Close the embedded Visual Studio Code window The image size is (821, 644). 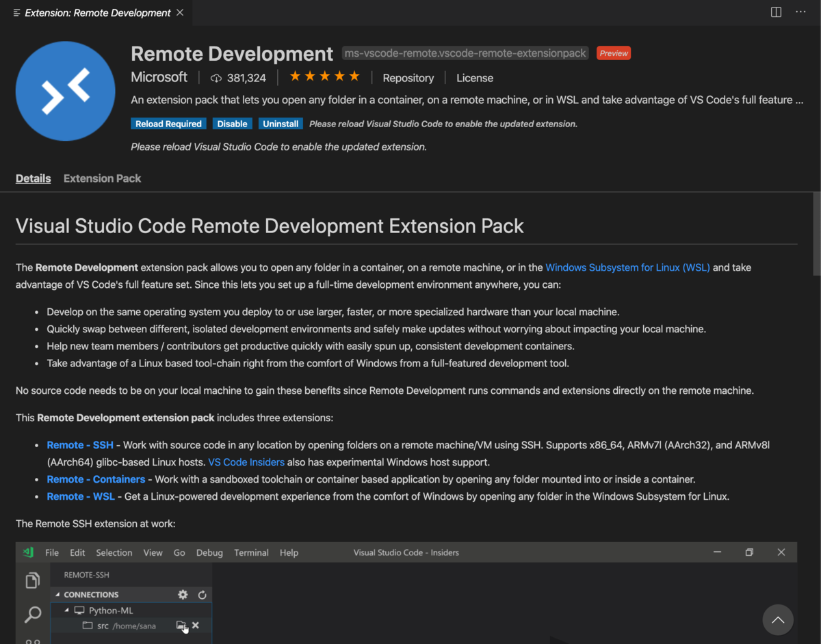[781, 552]
